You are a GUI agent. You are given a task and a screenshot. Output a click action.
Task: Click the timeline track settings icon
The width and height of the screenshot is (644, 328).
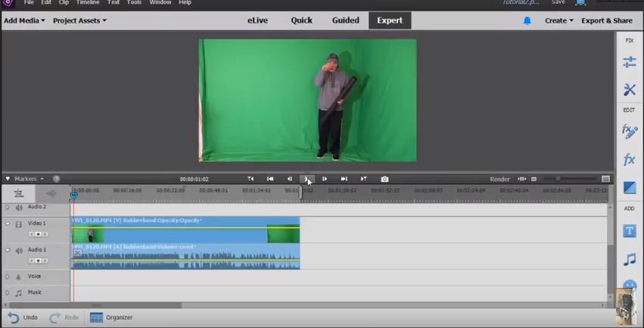[x=18, y=193]
